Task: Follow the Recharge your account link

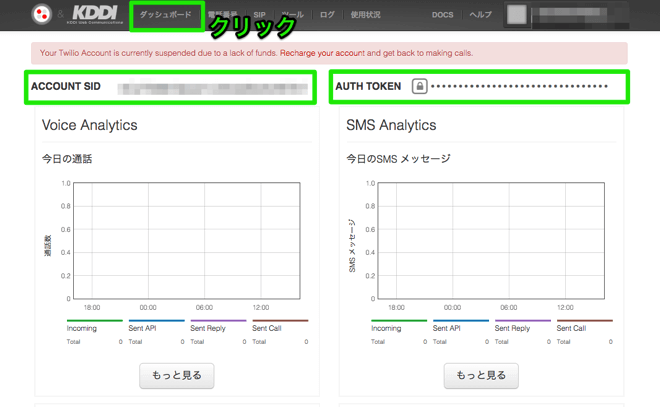Action: point(322,53)
